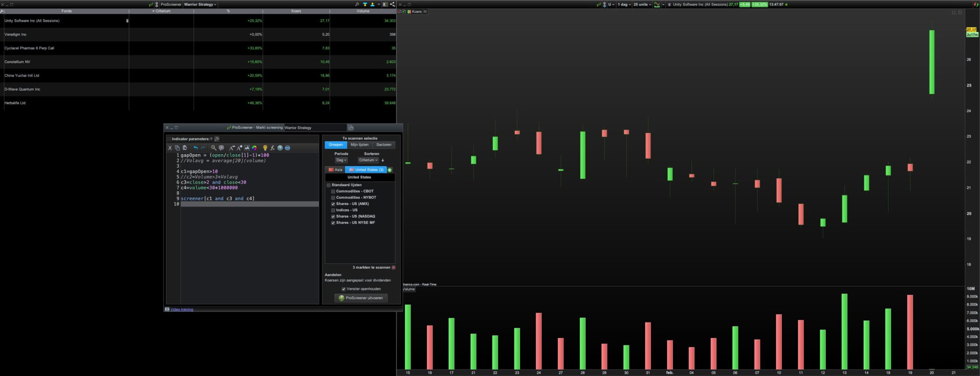Open the Warrior Strategy screener dropdown

pyautogui.click(x=200, y=4)
